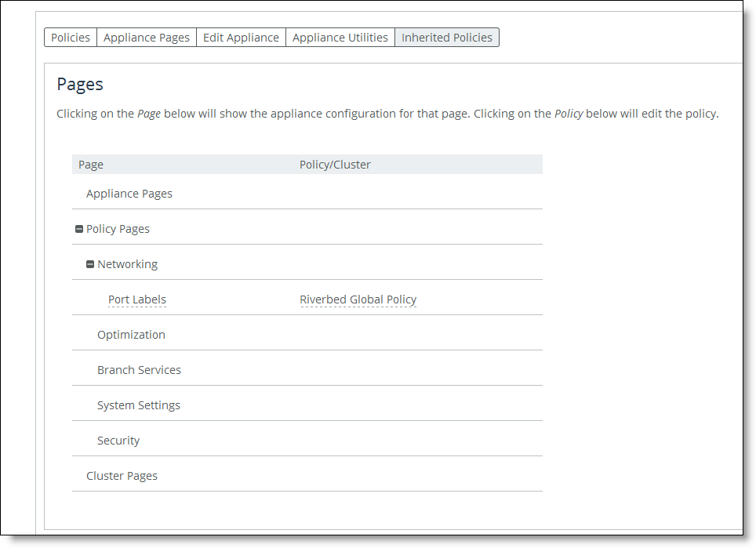Viewport: 756px width, 548px height.
Task: Open the Policies tab
Action: click(x=71, y=38)
